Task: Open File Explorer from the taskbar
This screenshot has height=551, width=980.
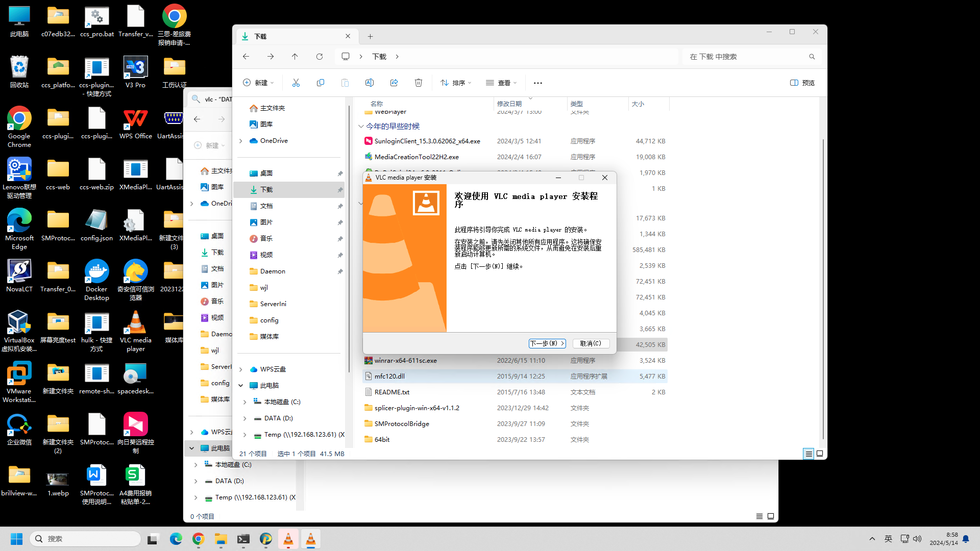Action: [221, 539]
